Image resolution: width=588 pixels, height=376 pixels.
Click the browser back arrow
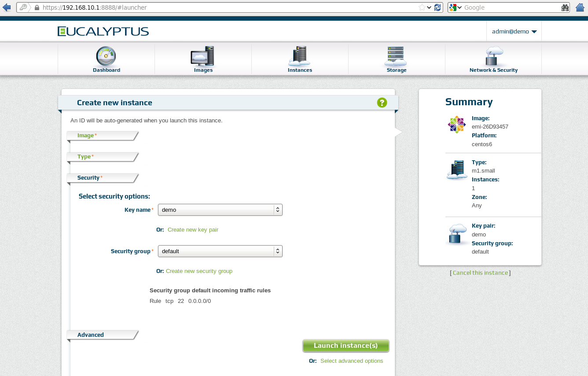coord(7,7)
